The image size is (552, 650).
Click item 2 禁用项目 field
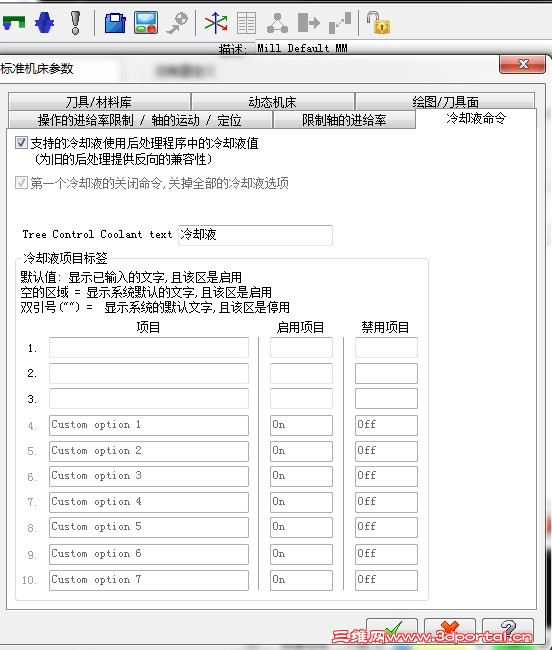(386, 373)
